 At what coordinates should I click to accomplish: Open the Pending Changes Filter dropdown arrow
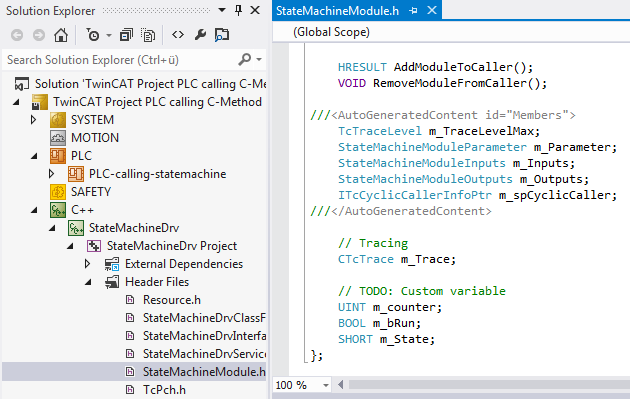[x=109, y=36]
